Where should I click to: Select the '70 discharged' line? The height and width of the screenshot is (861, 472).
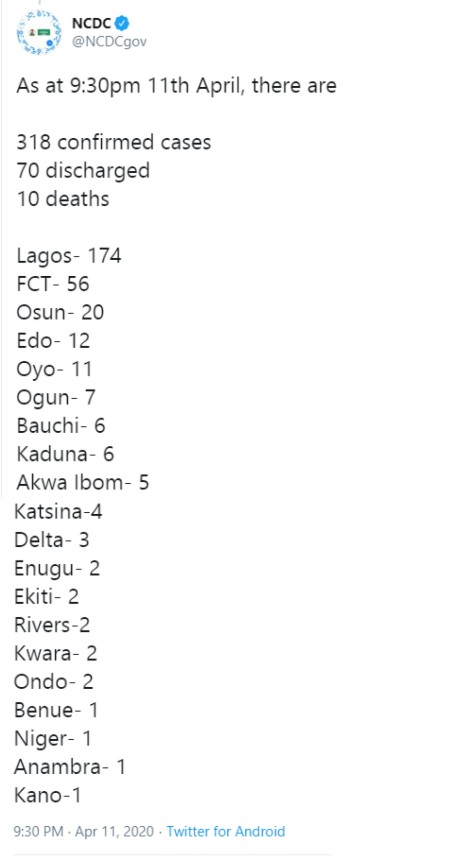point(83,170)
